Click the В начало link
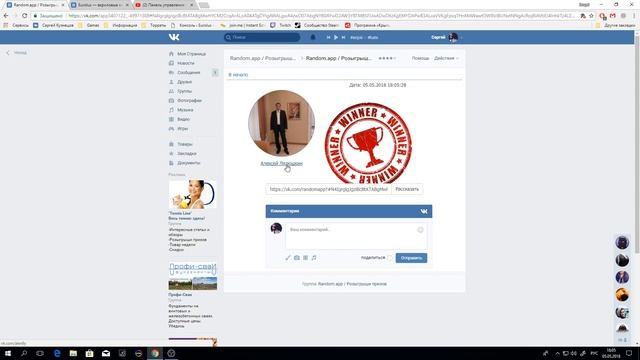 (x=238, y=75)
